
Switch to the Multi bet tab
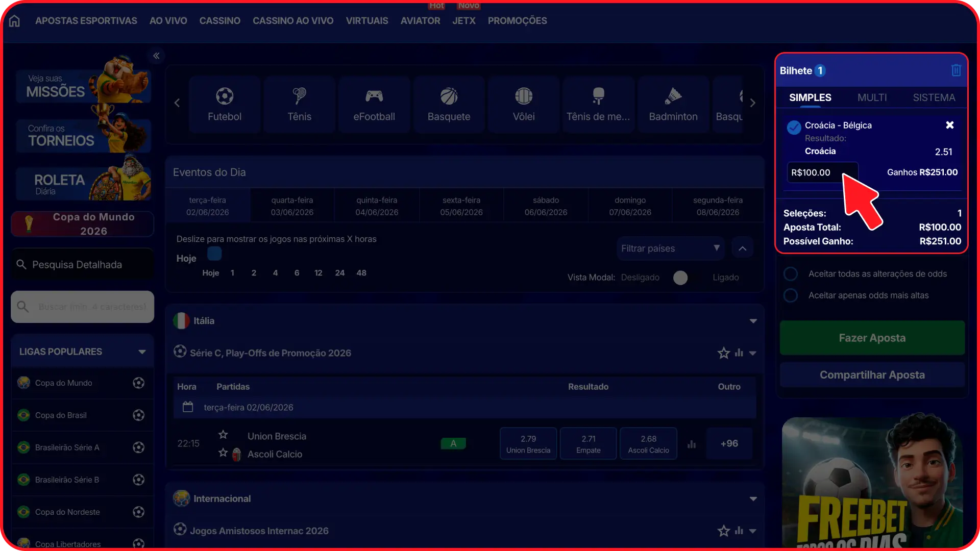[872, 97]
